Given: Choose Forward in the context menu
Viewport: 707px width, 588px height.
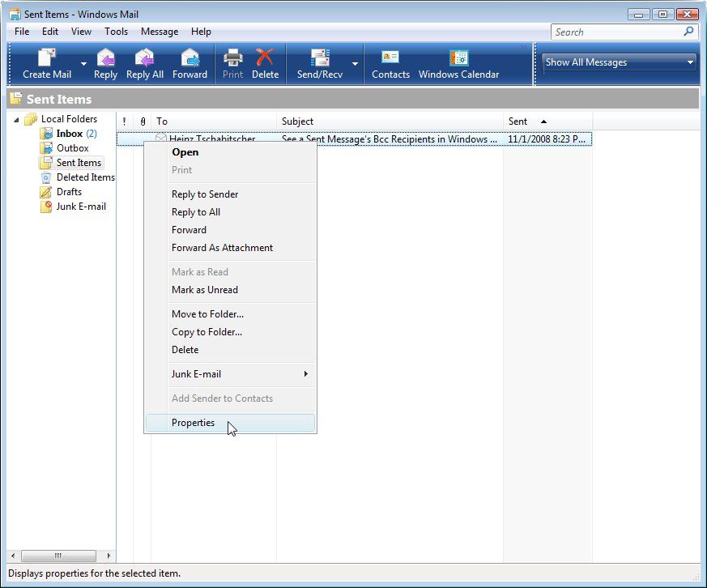Looking at the screenshot, I should point(231,229).
